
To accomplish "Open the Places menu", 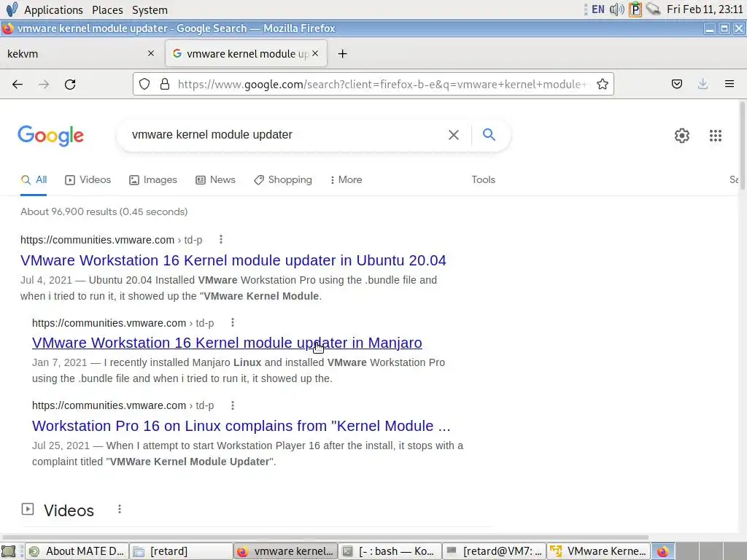I will [x=107, y=9].
